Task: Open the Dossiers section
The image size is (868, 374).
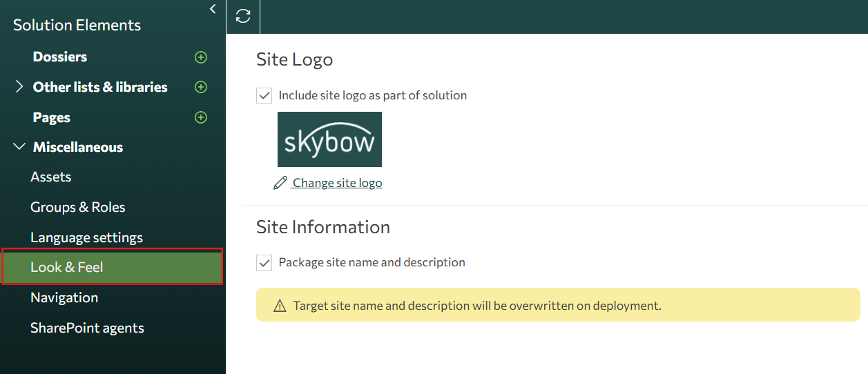Action: pos(60,57)
